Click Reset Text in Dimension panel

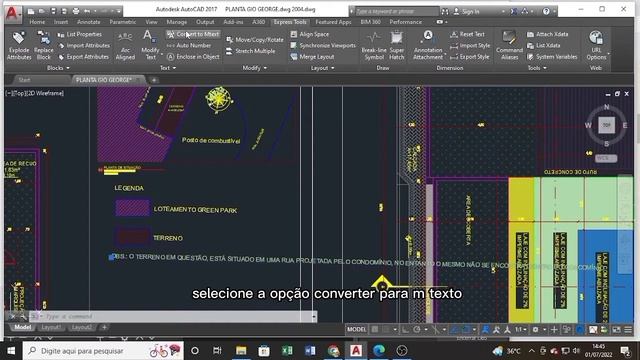pos(467,34)
